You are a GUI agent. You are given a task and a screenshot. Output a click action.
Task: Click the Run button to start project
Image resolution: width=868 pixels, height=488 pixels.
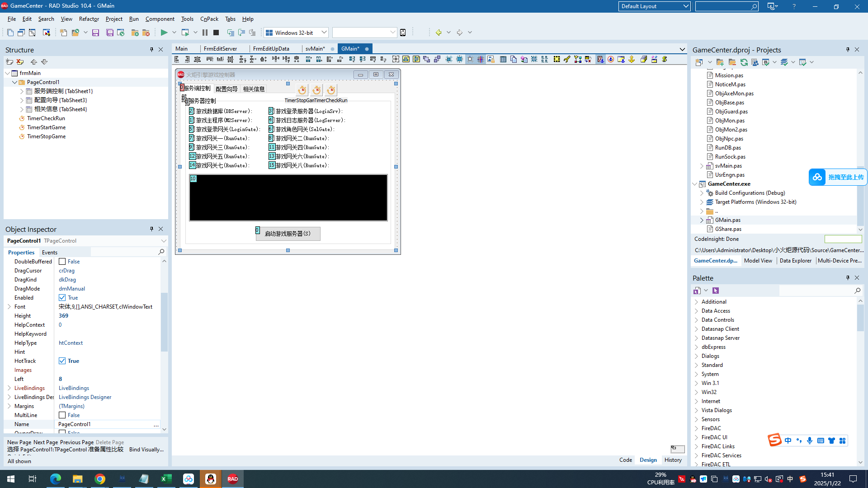point(164,32)
